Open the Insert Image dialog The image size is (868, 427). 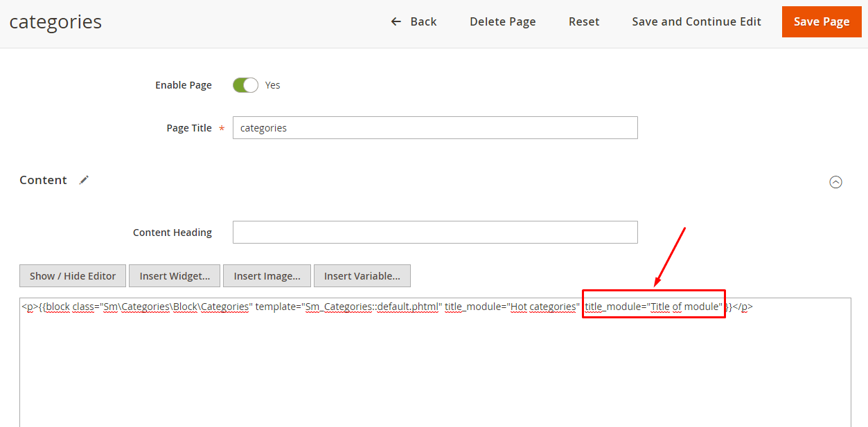[x=267, y=275]
